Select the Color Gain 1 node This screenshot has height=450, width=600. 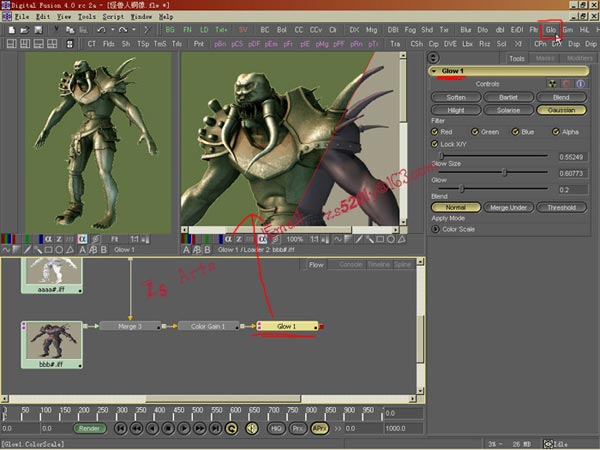(208, 326)
